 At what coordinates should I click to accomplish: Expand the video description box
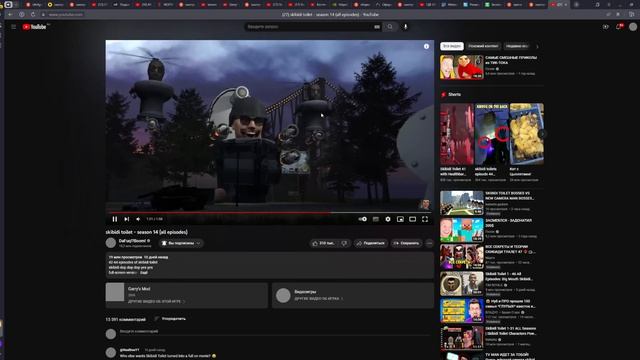tap(269, 265)
